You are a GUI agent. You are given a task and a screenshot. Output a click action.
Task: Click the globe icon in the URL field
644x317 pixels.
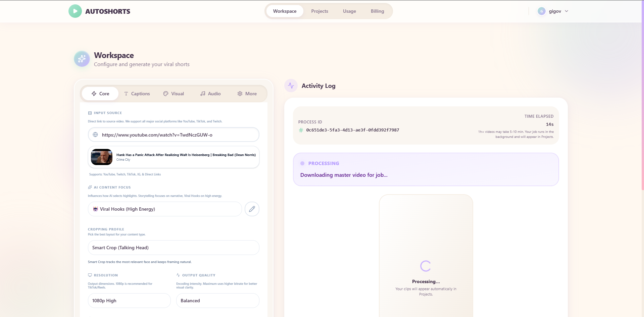(96, 135)
